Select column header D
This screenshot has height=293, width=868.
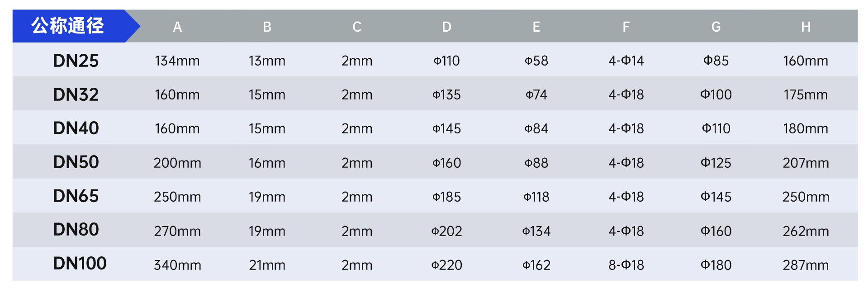[x=446, y=27]
